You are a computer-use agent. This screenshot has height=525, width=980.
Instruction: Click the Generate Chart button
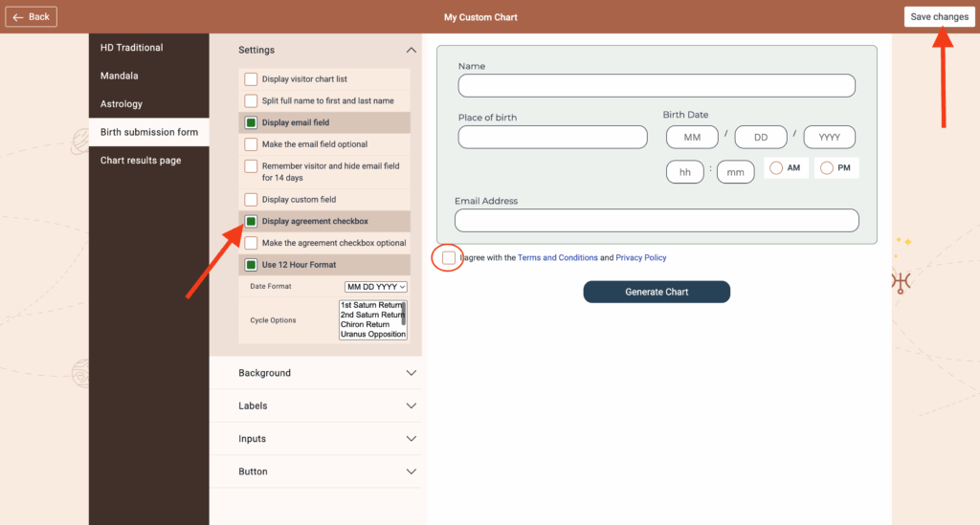tap(657, 292)
